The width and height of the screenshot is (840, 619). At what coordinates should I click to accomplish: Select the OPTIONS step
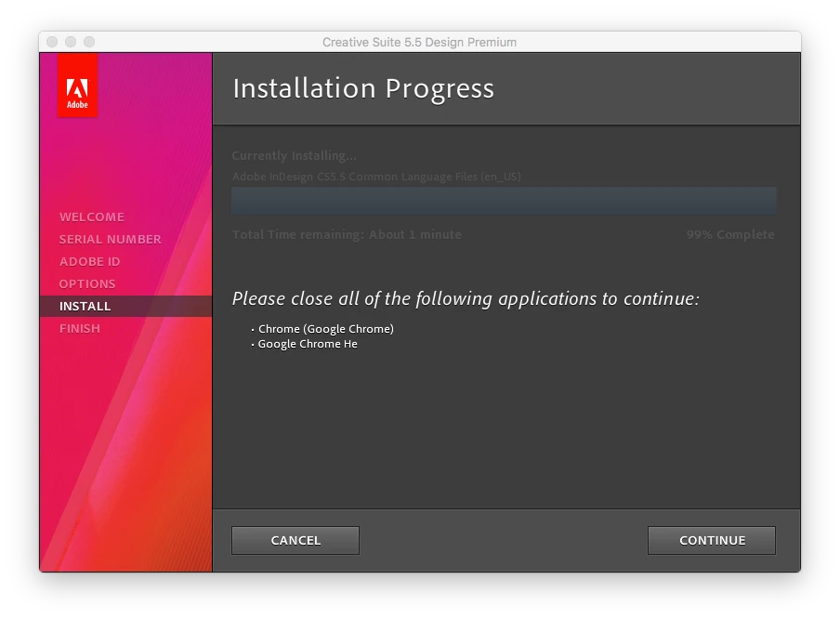point(87,284)
